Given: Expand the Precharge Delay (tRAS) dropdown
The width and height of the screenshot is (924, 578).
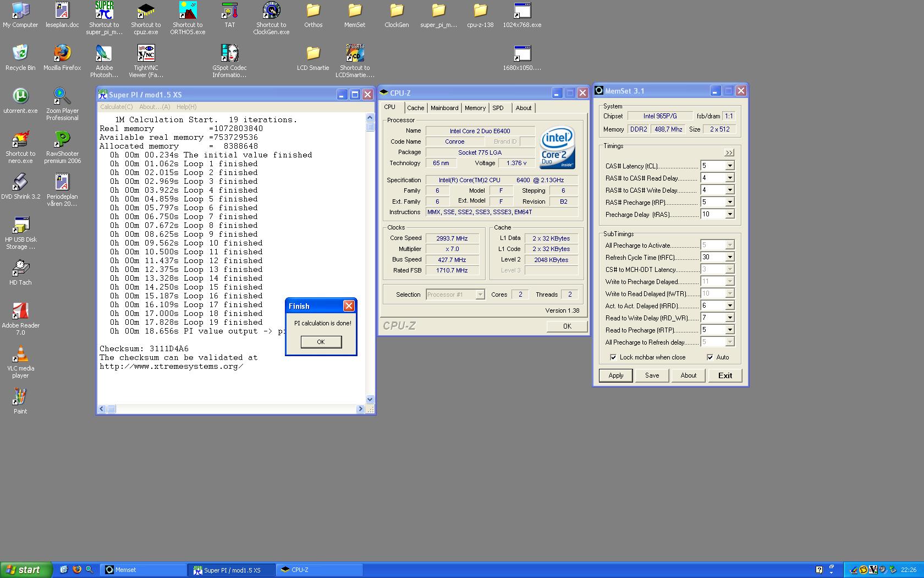Looking at the screenshot, I should [730, 214].
